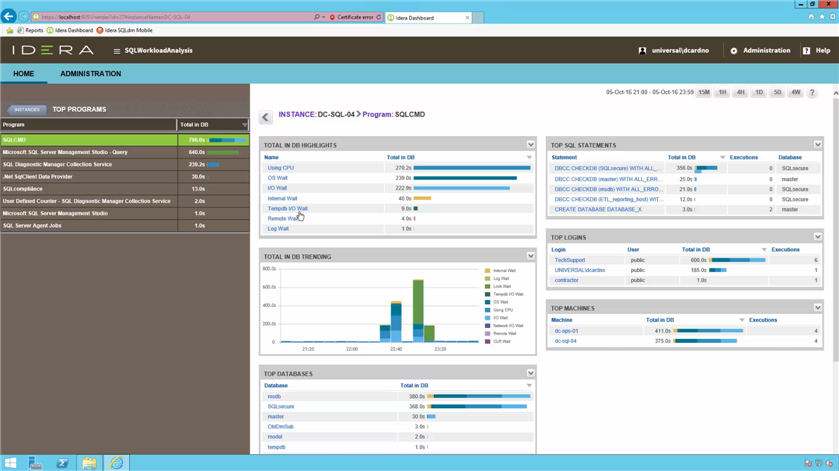Select the 5D time range
This screenshot has height=471, width=839.
click(777, 92)
